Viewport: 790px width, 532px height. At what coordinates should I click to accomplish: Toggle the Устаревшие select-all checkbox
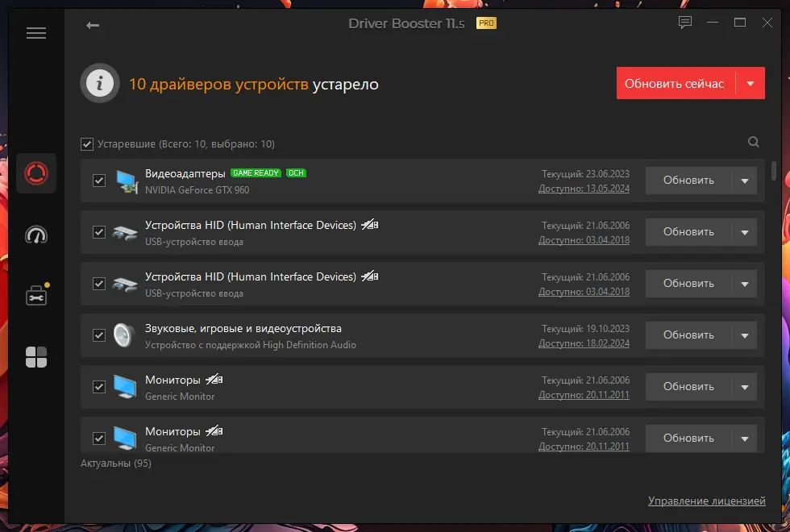coord(87,144)
